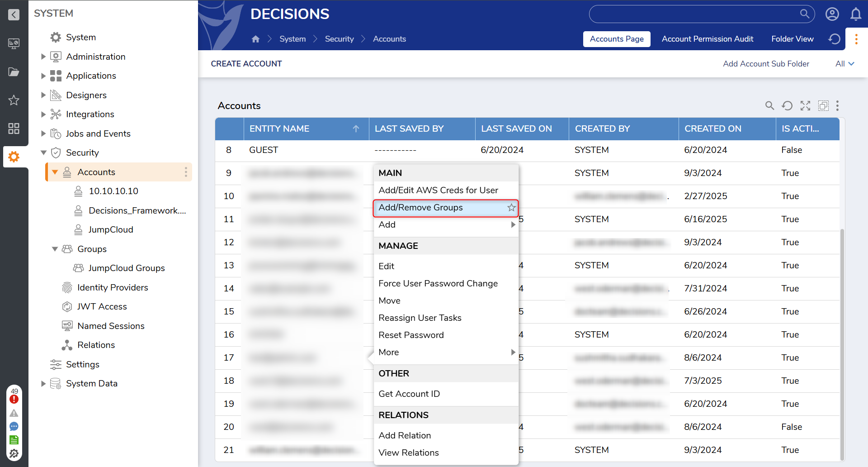Select Reset Password from context menu
868x467 pixels.
411,335
